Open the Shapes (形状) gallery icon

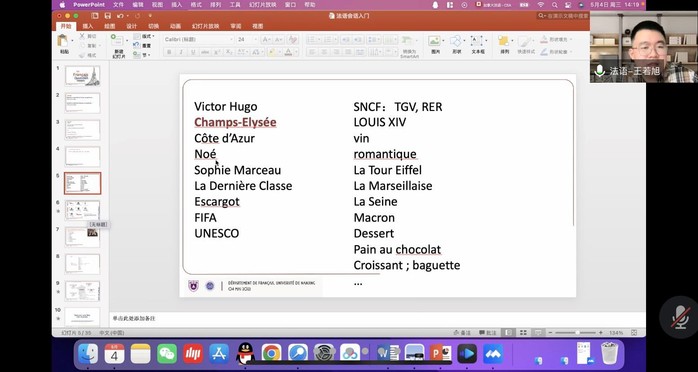(x=455, y=41)
